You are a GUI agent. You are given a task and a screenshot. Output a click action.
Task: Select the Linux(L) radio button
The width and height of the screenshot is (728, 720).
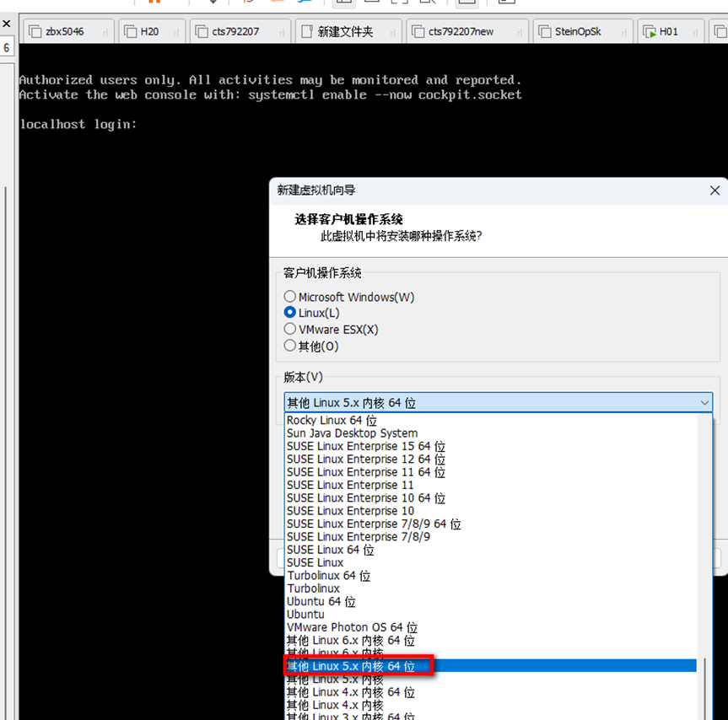point(289,312)
